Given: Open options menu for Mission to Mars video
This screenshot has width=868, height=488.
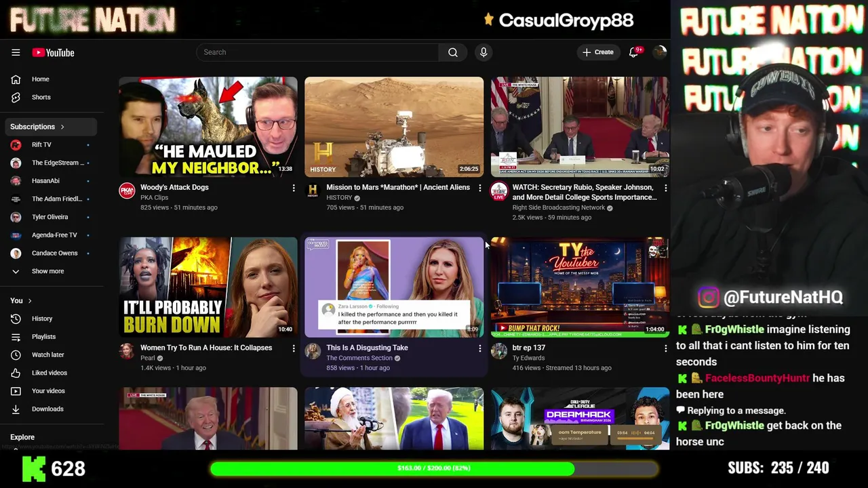Looking at the screenshot, I should (x=479, y=188).
